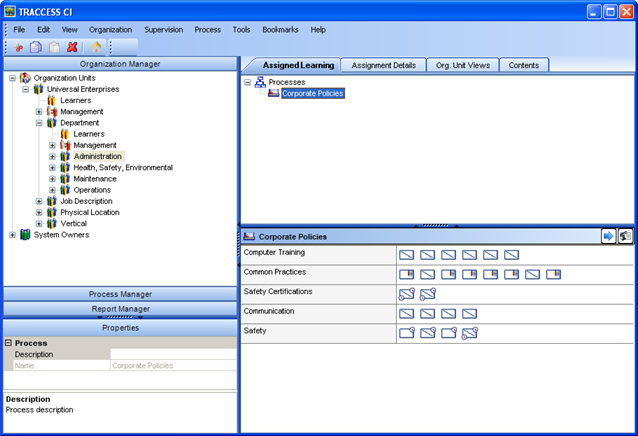Viewport: 638px width, 436px height.
Task: Click third task icon in Safety row
Action: (x=449, y=333)
